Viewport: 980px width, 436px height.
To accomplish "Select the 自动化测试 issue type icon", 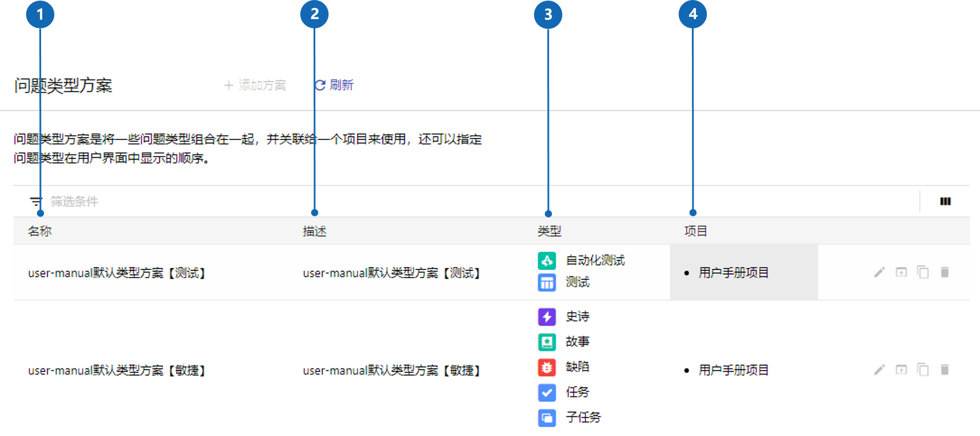I will pos(547,261).
